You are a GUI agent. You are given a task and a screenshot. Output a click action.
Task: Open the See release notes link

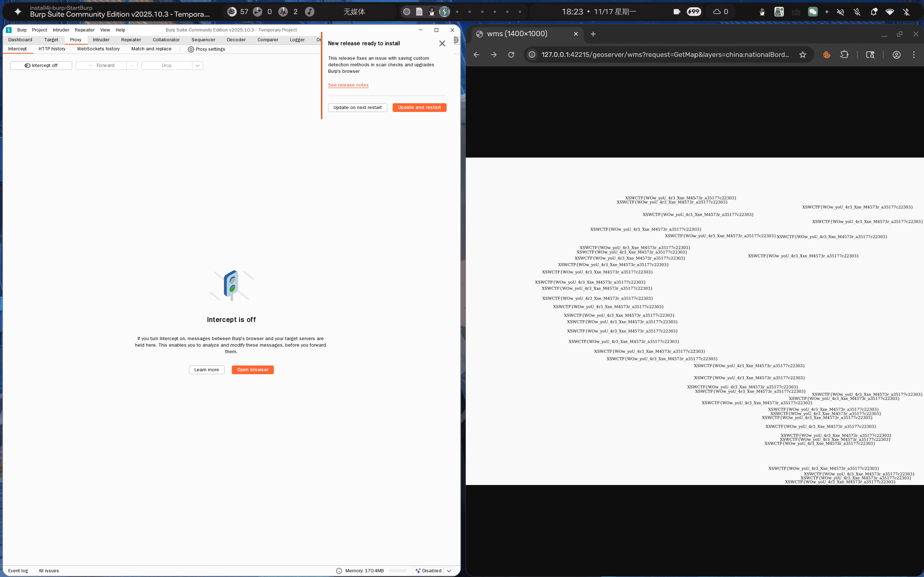348,85
